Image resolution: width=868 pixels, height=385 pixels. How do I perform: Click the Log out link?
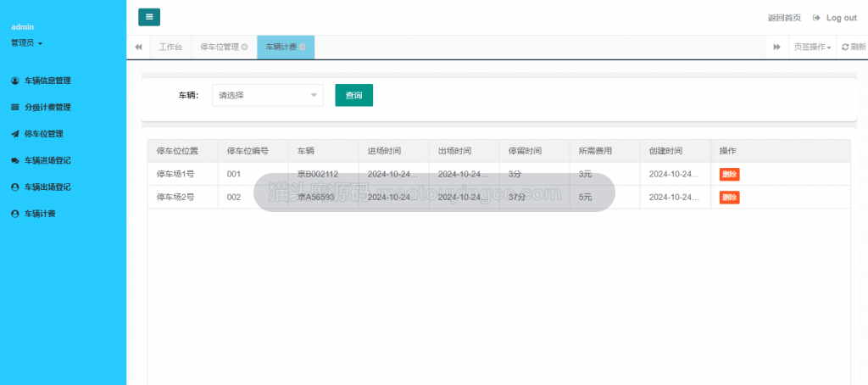835,18
